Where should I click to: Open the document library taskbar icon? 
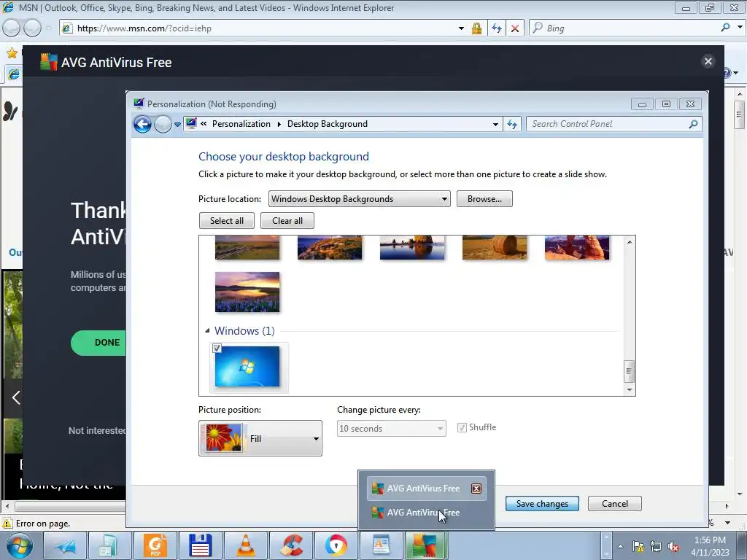[111, 545]
